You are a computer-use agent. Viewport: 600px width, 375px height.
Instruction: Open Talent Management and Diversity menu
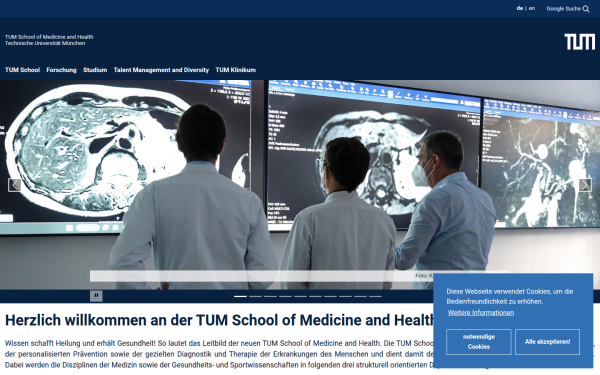pyautogui.click(x=161, y=70)
